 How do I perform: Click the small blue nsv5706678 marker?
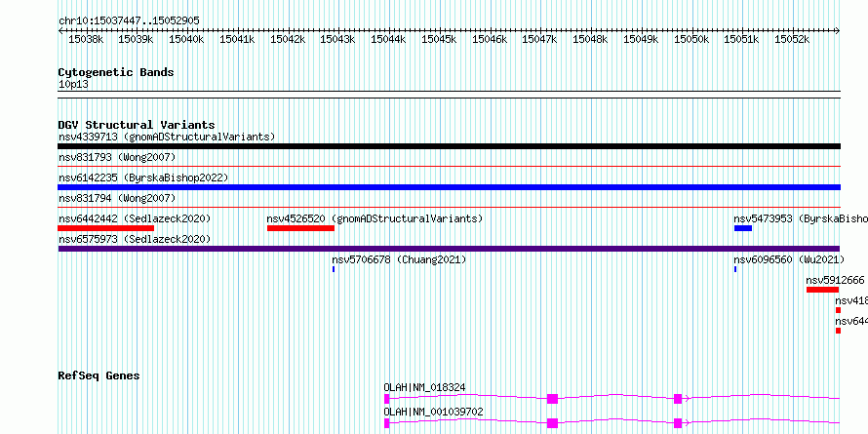(x=334, y=269)
